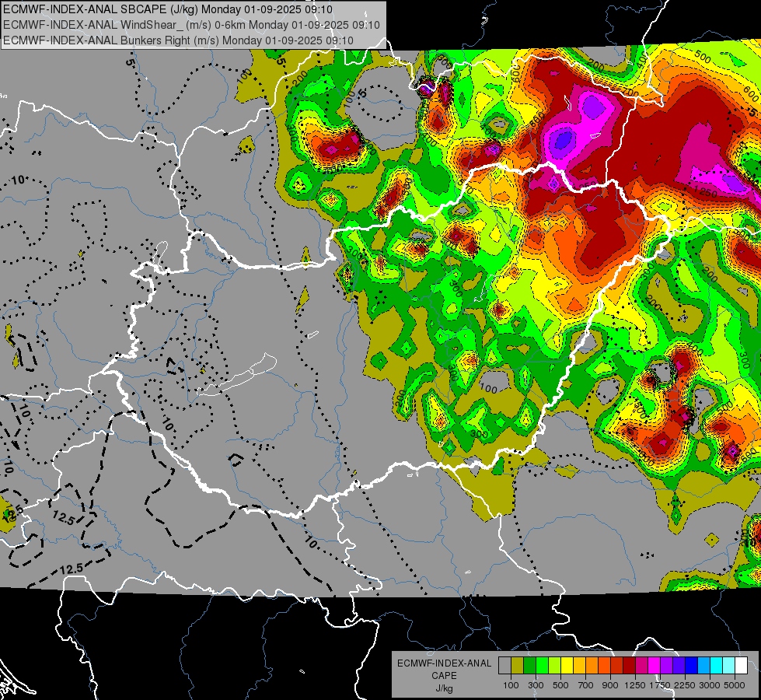Image resolution: width=761 pixels, height=700 pixels.
Task: Select the indigo swatch before 2250
Action: point(679,665)
